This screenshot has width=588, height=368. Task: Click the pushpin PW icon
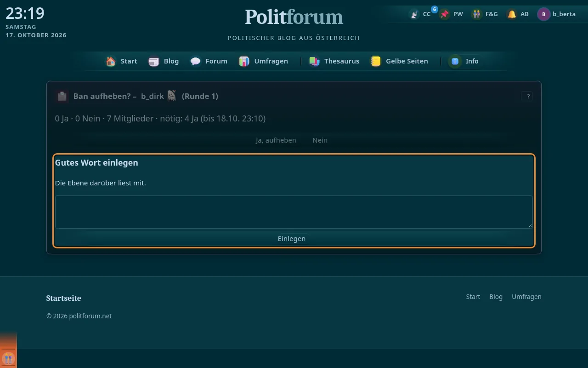(444, 14)
